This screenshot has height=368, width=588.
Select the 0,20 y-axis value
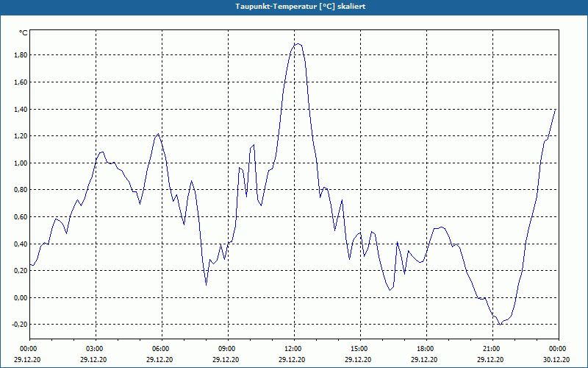pos(21,271)
